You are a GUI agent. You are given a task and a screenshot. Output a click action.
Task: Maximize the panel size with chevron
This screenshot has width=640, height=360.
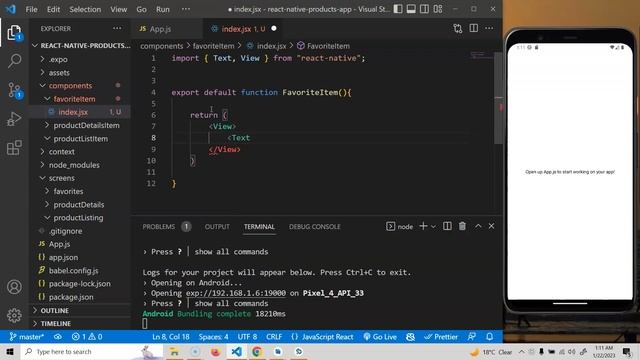tap(478, 226)
